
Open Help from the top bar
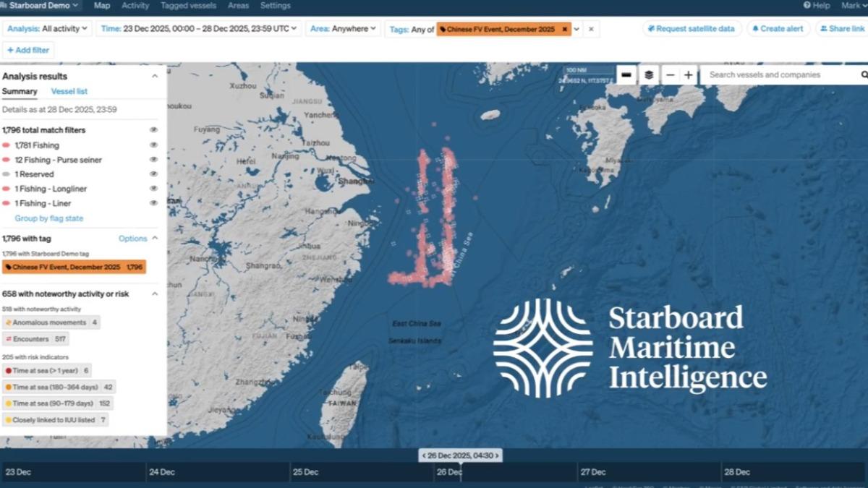tap(817, 6)
